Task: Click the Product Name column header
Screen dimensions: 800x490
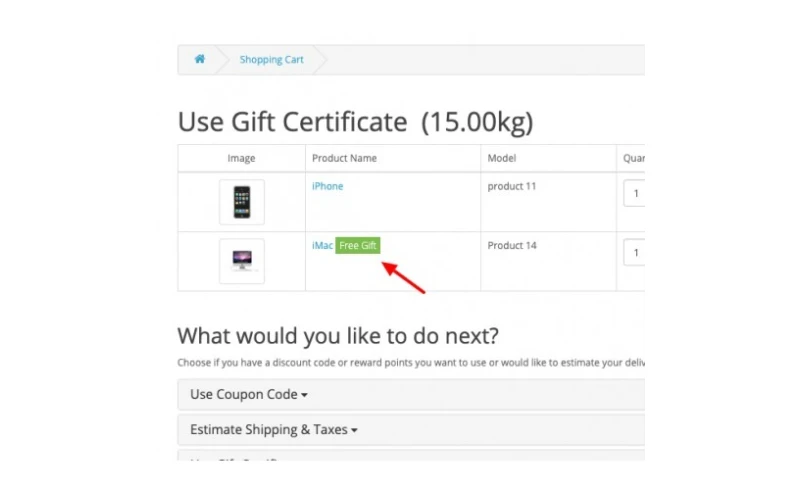Action: 344,158
